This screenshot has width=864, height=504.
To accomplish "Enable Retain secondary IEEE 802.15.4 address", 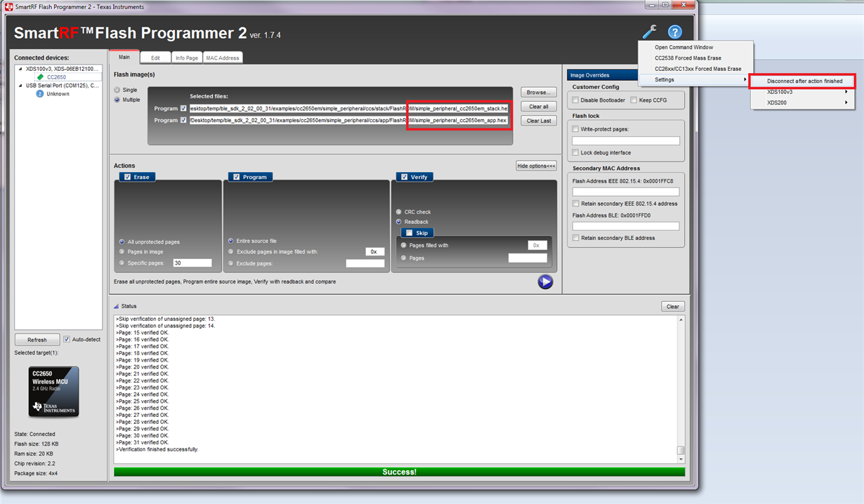I will (576, 204).
